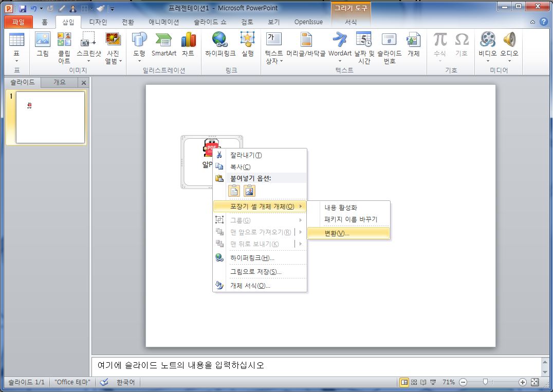Open the 도형 shapes gallery
This screenshot has width=553, height=392.
(x=139, y=47)
